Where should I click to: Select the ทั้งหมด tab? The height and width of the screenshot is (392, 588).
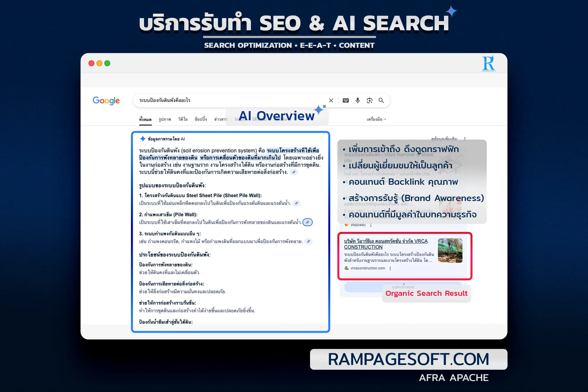click(145, 119)
